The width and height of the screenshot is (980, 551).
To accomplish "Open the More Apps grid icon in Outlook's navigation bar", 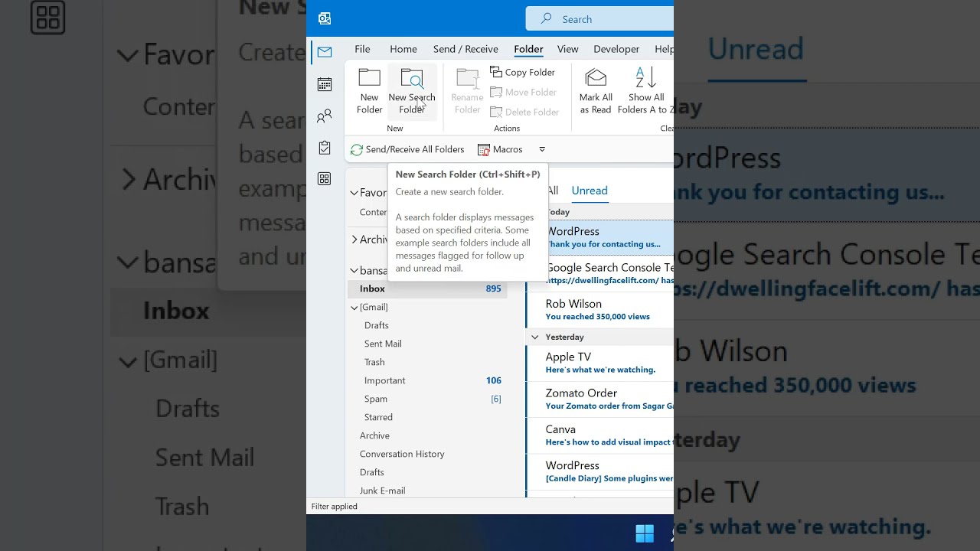I will click(x=325, y=179).
